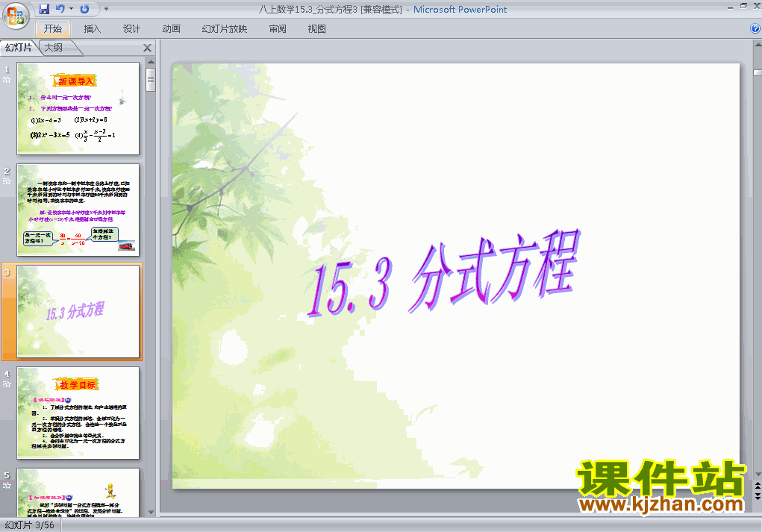The width and height of the screenshot is (762, 532).
Task: Open the Office button menu
Action: pos(16,16)
